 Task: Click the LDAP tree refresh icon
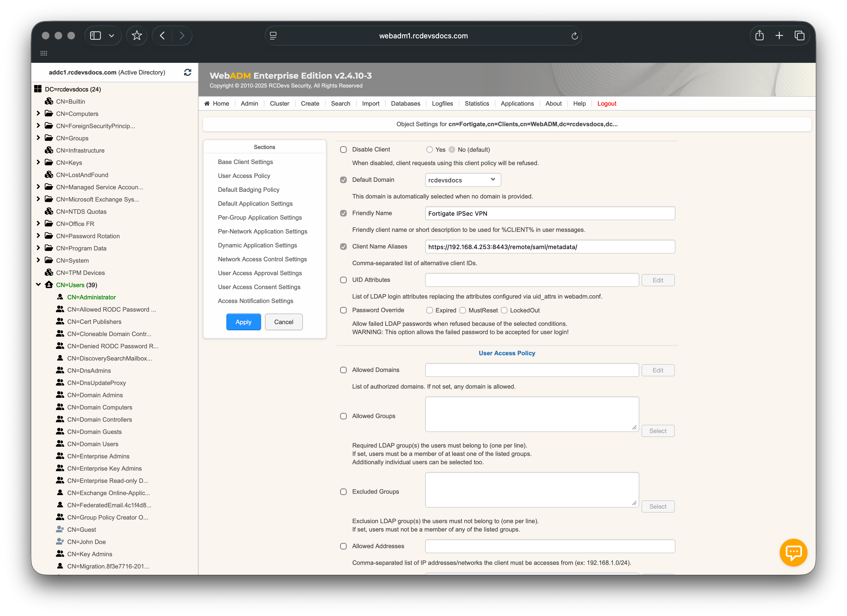click(x=187, y=73)
